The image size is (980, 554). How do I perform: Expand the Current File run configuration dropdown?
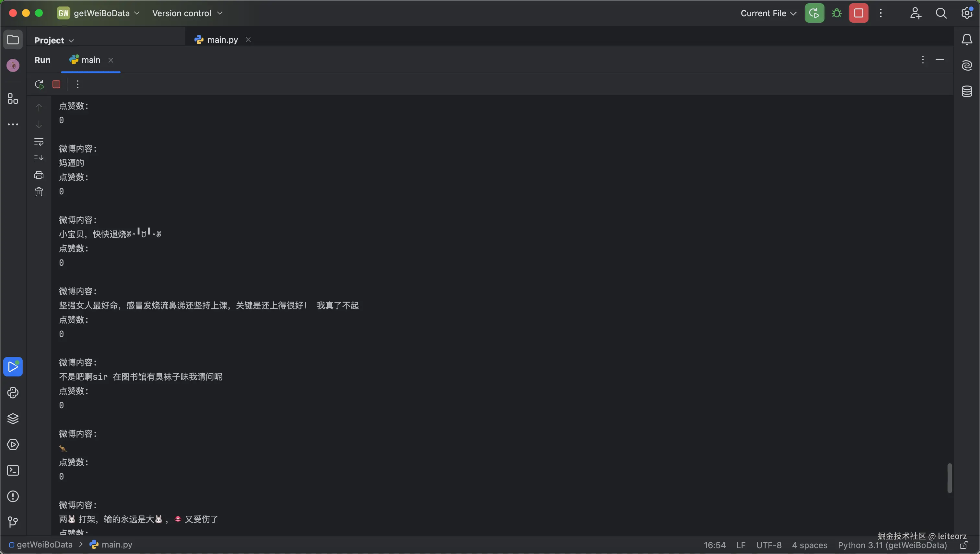(x=768, y=13)
